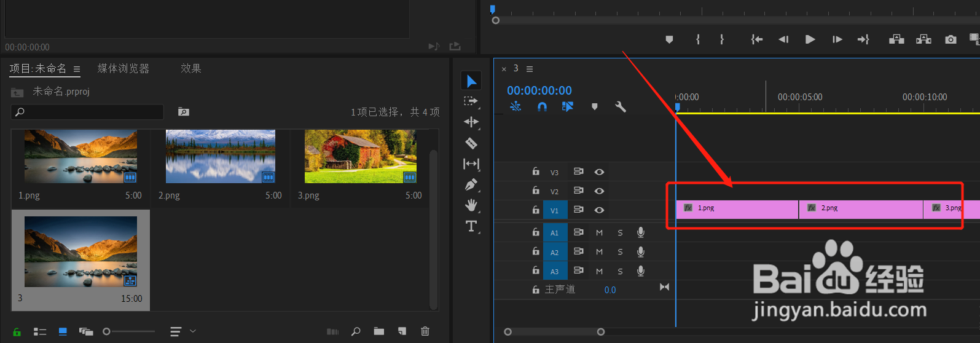Viewport: 980px width, 343px height.
Task: Open the sort icons dropdown chevron
Action: 193,331
